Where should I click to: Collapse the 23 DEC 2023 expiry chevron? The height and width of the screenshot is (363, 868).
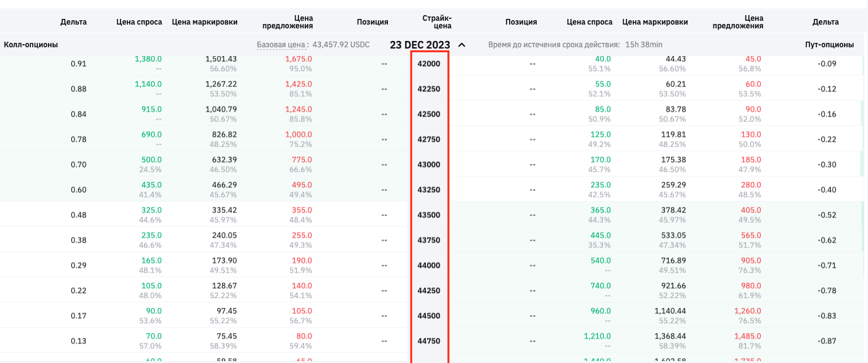pos(462,45)
